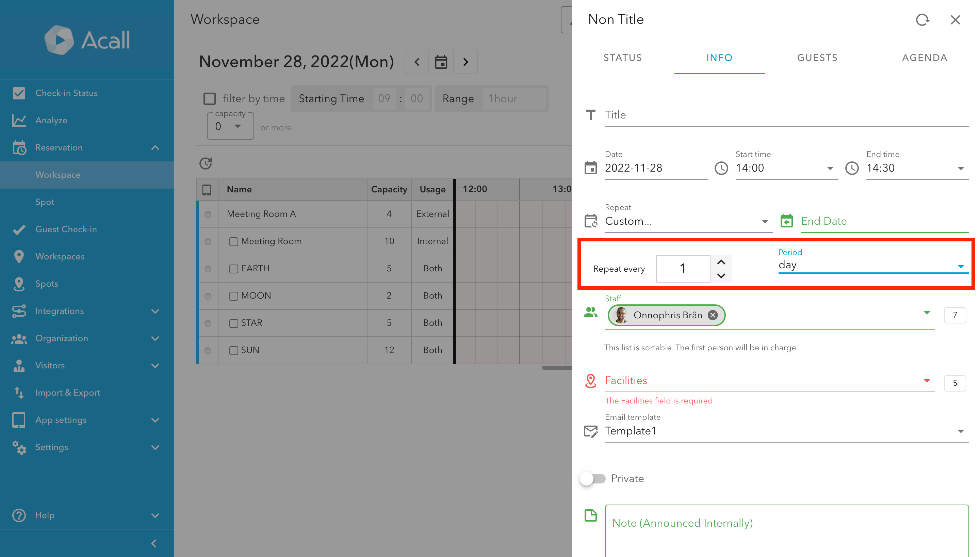
Task: Switch to the GUESTS tab
Action: (x=817, y=58)
